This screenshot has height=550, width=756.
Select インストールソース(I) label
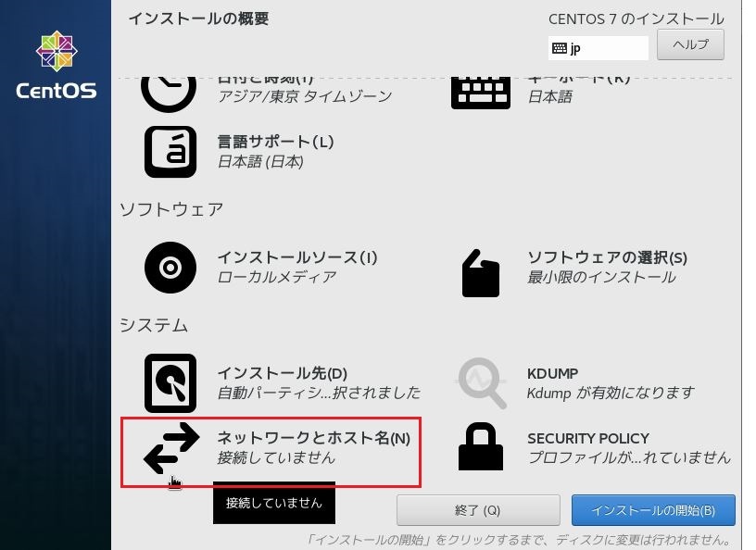point(297,257)
